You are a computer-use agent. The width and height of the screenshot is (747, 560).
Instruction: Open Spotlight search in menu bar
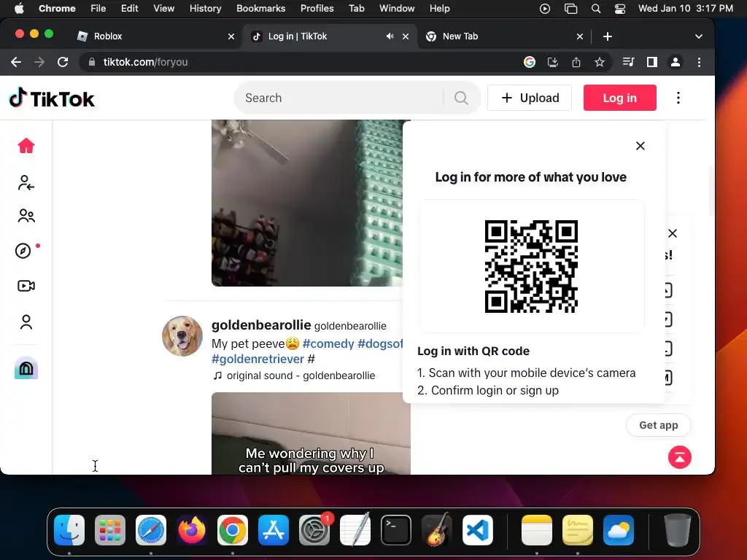point(595,8)
